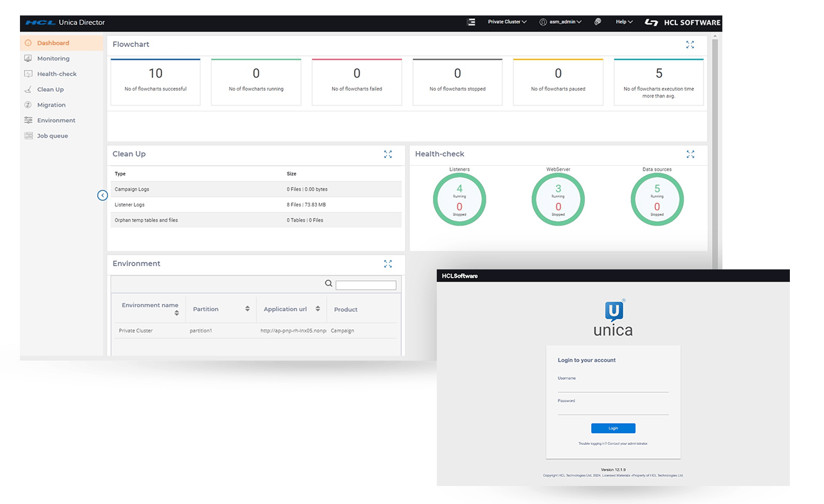
Task: Click the Campaign product cell
Action: [x=342, y=330]
